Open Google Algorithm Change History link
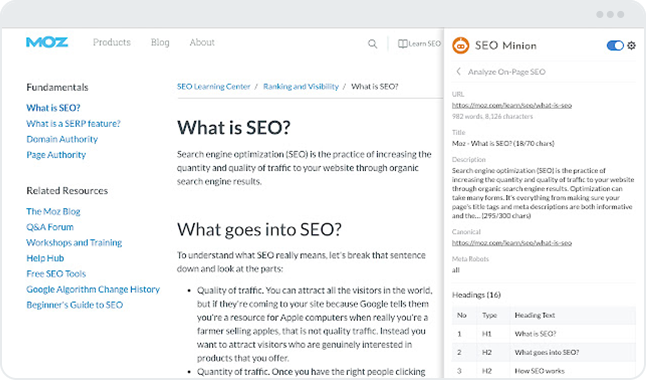Image resolution: width=646 pixels, height=380 pixels. pyautogui.click(x=93, y=289)
